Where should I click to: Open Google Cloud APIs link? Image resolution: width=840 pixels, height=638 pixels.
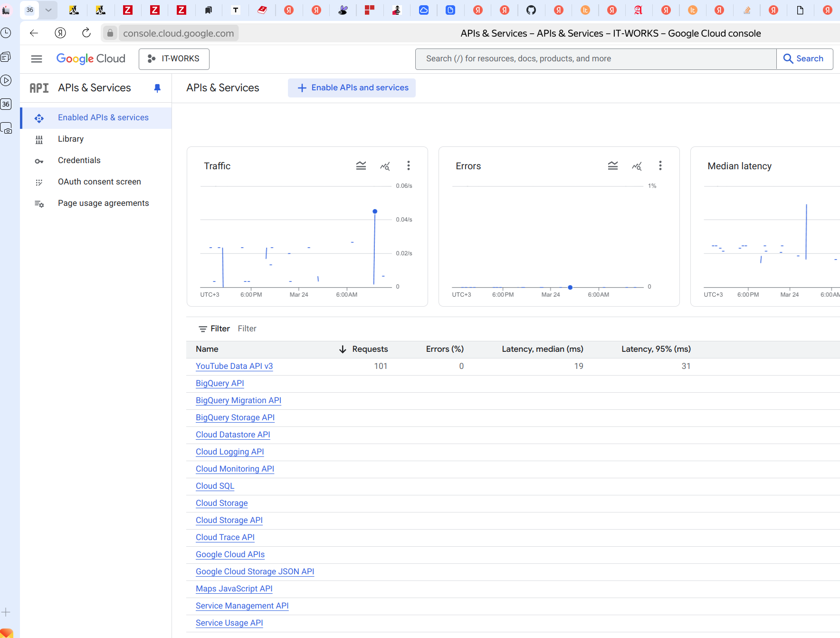[x=230, y=555]
